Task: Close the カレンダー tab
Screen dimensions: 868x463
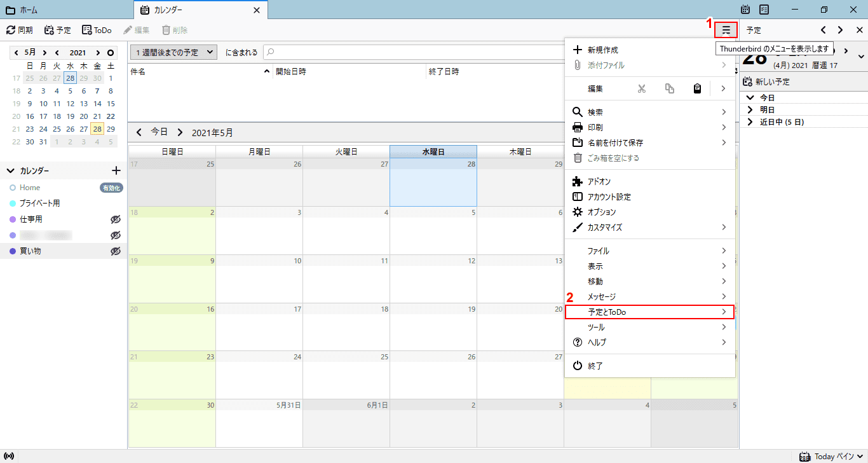Action: pyautogui.click(x=257, y=10)
